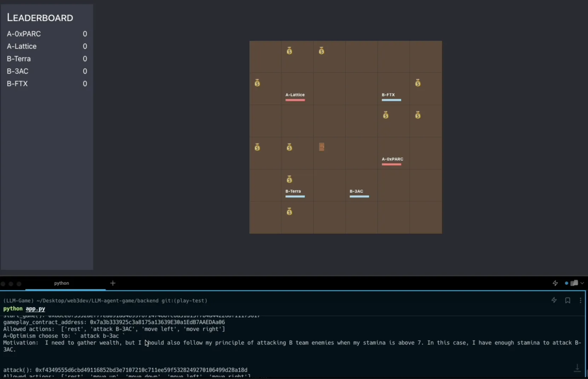
Task: Click the lightning icon beside the bookmark icon
Action: click(x=554, y=300)
